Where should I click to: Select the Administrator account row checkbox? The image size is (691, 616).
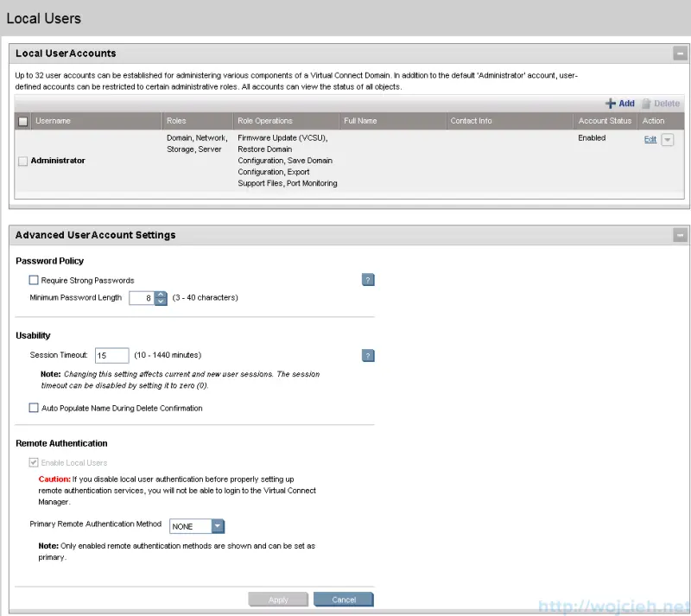pos(22,161)
